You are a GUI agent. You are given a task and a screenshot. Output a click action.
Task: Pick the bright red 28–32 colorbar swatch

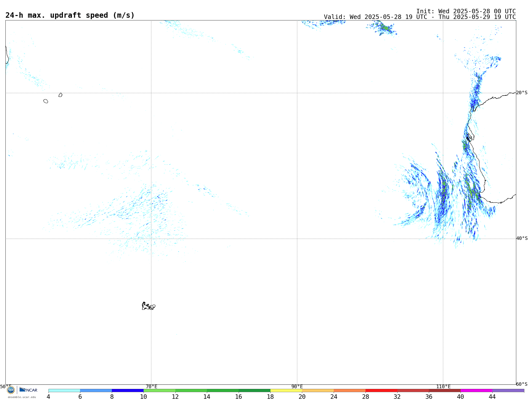point(381,391)
